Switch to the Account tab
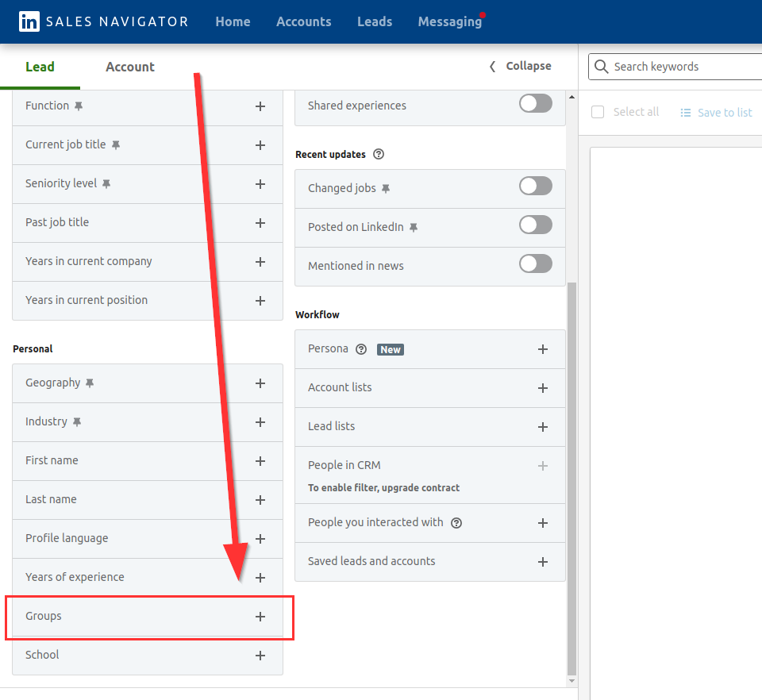 [x=130, y=67]
